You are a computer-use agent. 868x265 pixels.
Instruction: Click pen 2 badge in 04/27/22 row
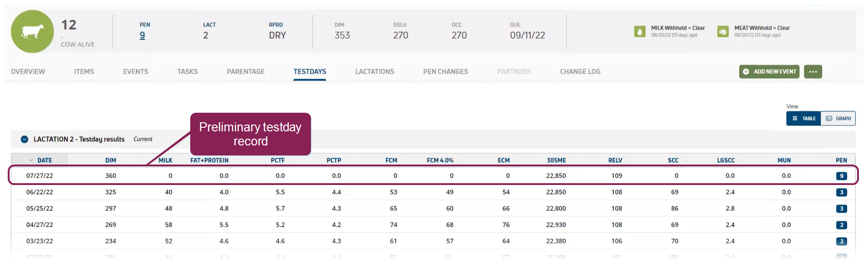click(841, 225)
